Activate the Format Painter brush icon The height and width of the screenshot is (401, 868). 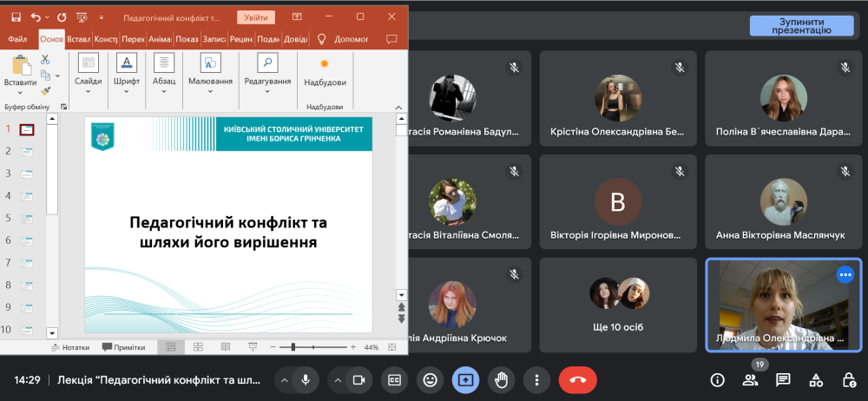pyautogui.click(x=46, y=90)
